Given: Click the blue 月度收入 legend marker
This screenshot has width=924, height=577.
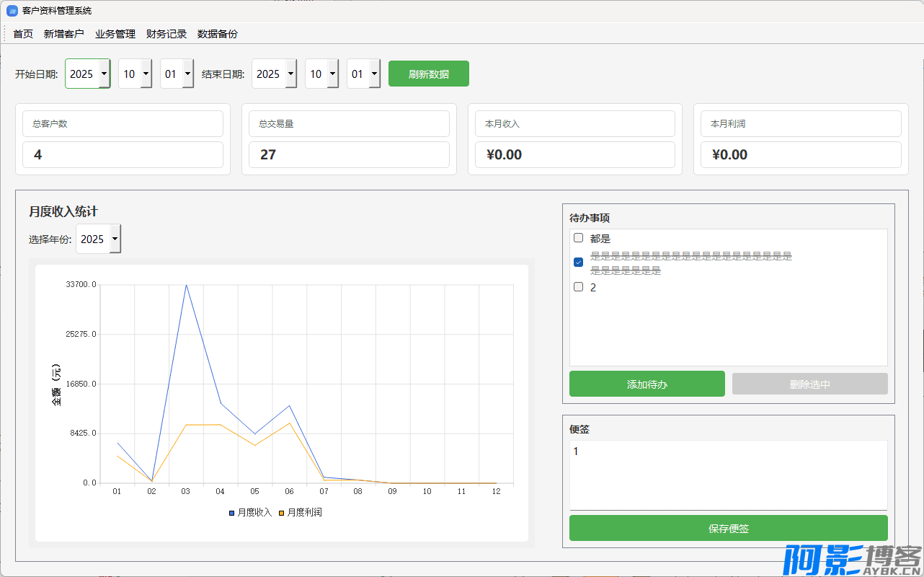Looking at the screenshot, I should (x=231, y=513).
